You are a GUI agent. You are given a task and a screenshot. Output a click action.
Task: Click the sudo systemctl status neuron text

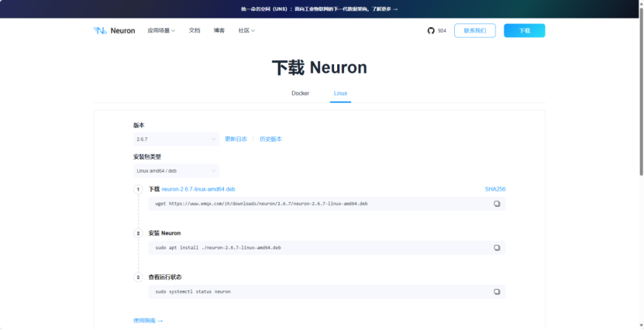pyautogui.click(x=193, y=291)
